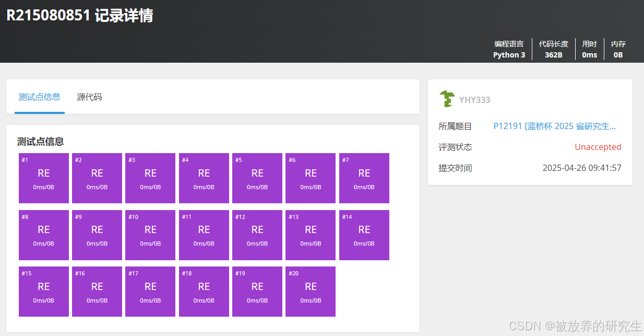The width and height of the screenshot is (644, 336).
Task: Select test case #14 RE block
Action: click(364, 235)
